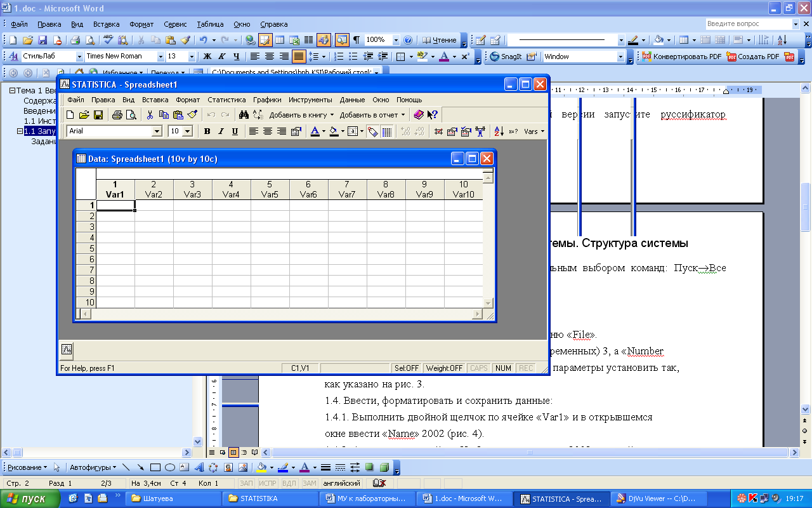Image resolution: width=812 pixels, height=508 pixels.
Task: Open Word's Таблица menu
Action: coord(210,24)
